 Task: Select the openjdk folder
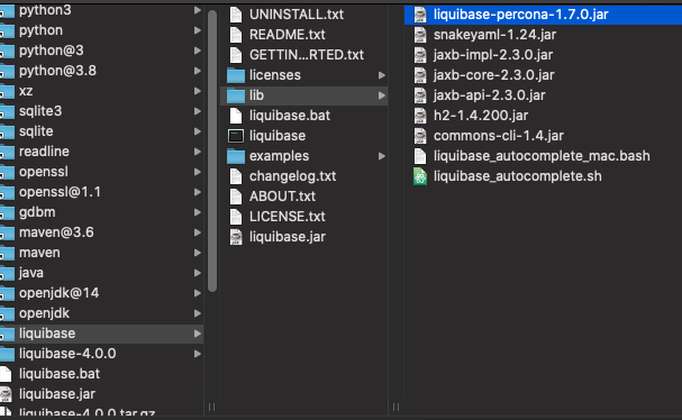102,313
